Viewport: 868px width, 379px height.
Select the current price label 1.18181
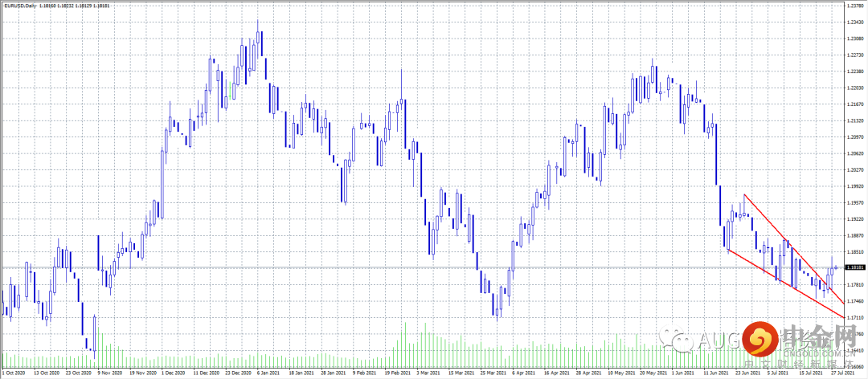[855, 267]
